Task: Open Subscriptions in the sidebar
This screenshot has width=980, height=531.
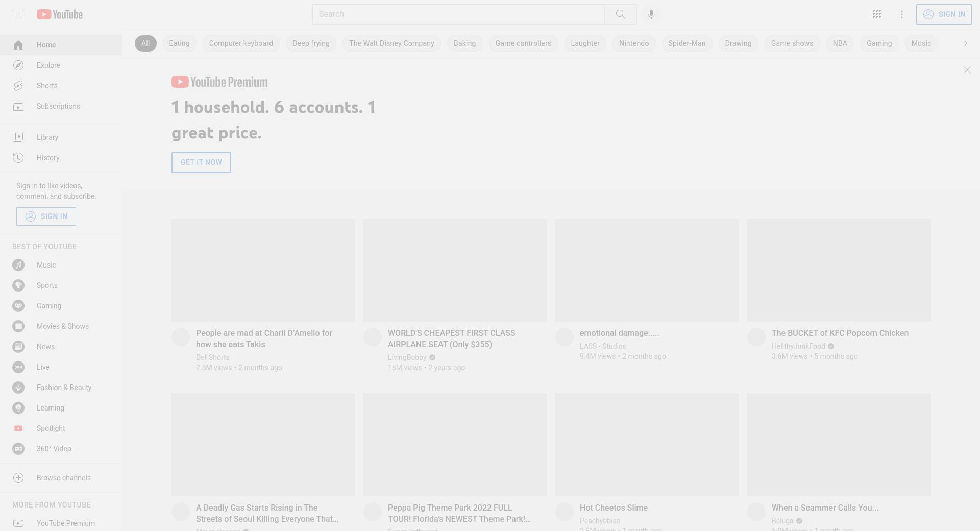Action: point(61,106)
